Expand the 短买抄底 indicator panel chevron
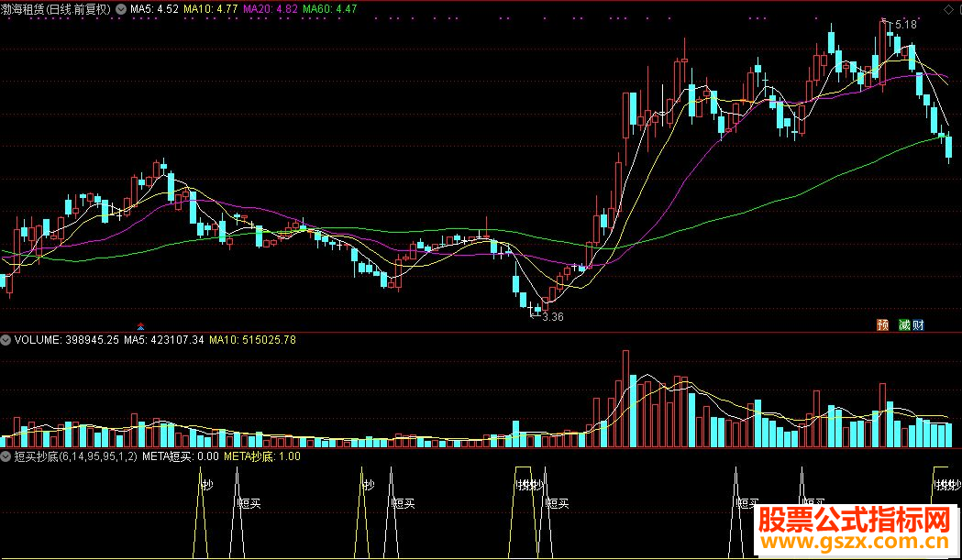Image resolution: width=962 pixels, height=560 pixels. tap(6, 456)
